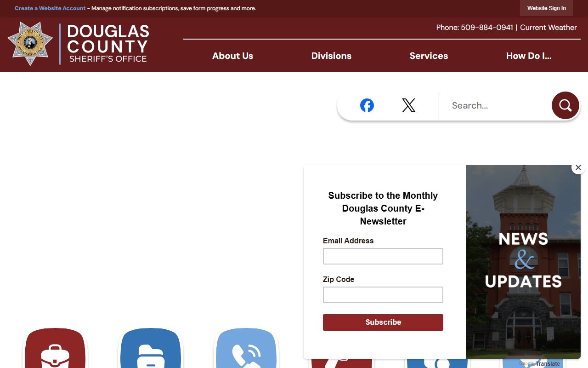Close the newsletter popup with the X
Image resolution: width=588 pixels, height=368 pixels.
(x=578, y=168)
